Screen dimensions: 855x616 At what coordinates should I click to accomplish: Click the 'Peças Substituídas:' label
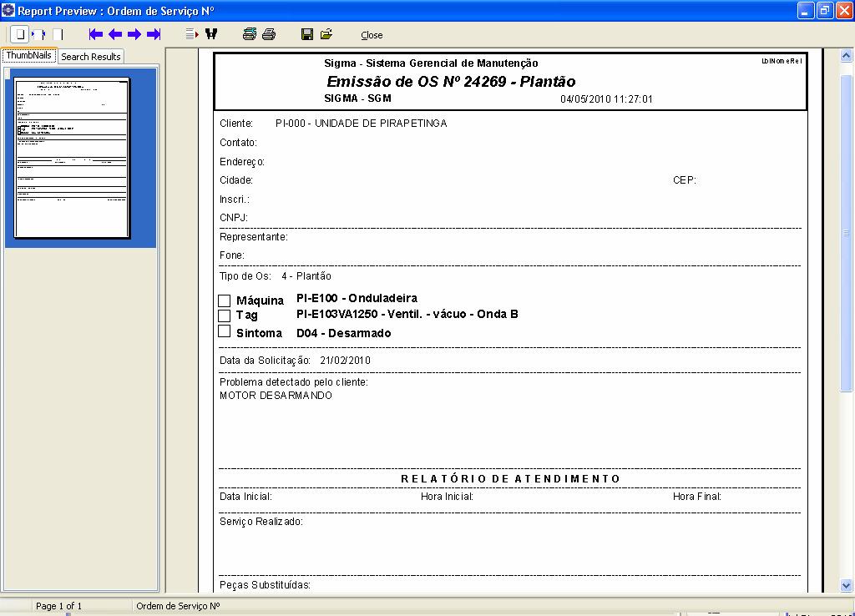(265, 585)
